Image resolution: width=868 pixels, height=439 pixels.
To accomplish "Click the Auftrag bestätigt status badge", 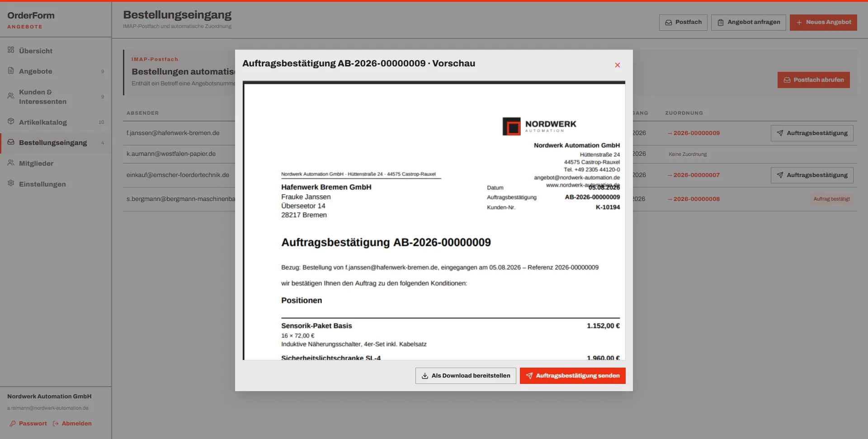I will (x=831, y=199).
